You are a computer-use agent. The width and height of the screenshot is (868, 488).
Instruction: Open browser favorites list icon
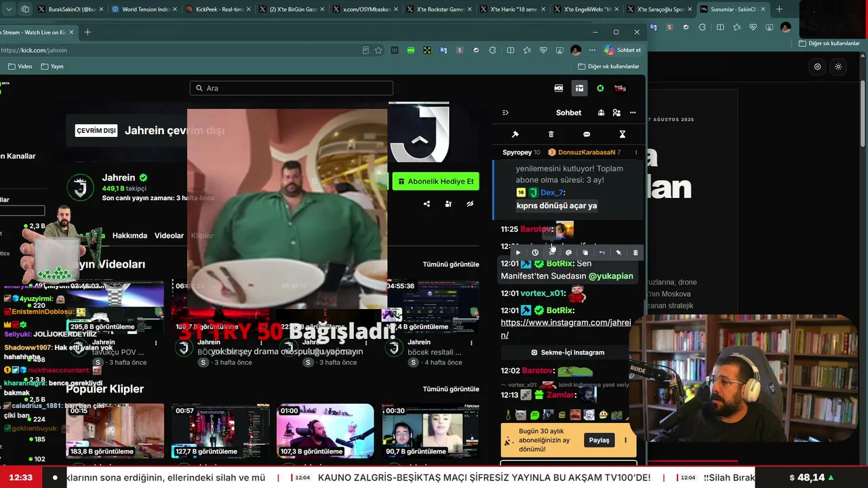(x=527, y=50)
